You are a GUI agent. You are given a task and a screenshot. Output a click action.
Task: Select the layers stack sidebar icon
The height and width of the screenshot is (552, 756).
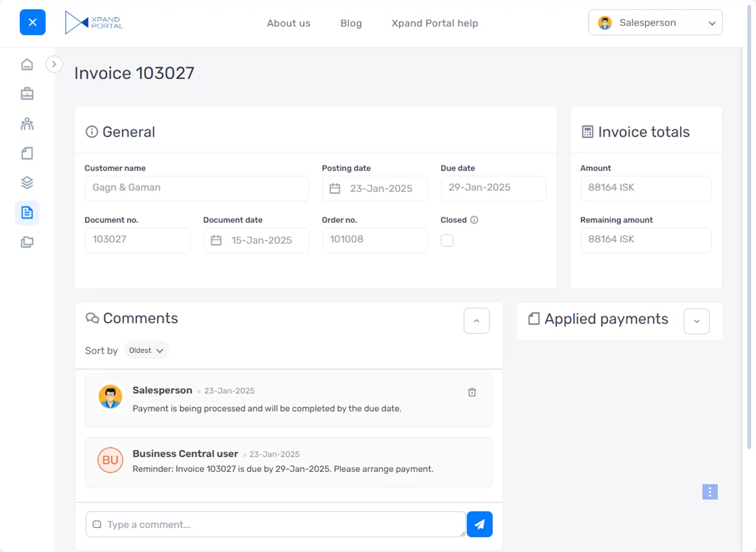click(x=27, y=183)
